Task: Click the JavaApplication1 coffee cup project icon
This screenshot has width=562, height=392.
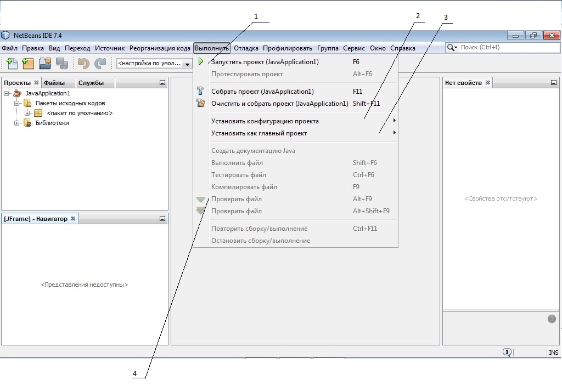Action: point(17,93)
